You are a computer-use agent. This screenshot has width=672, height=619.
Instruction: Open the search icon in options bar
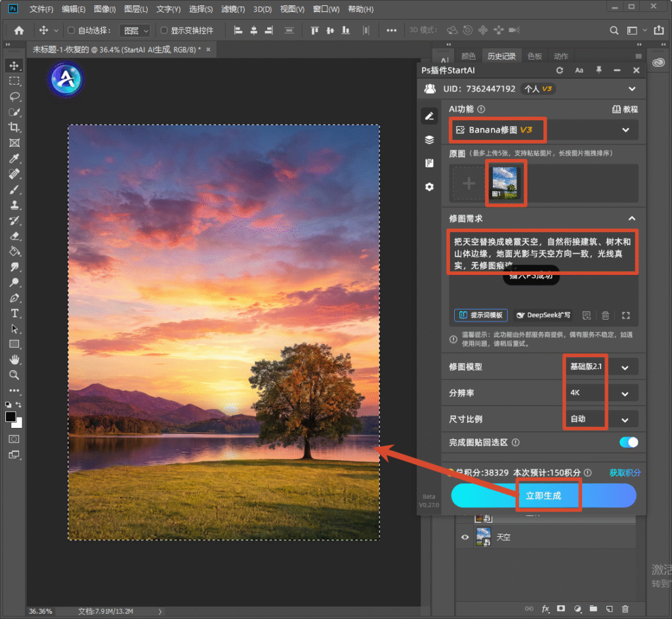(614, 30)
